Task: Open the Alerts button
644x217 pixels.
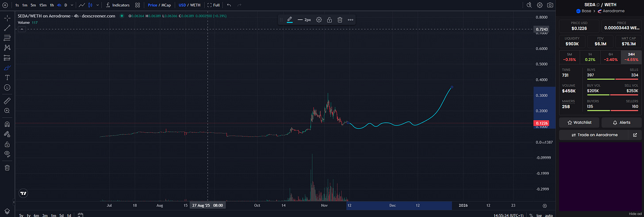Action: (621, 122)
